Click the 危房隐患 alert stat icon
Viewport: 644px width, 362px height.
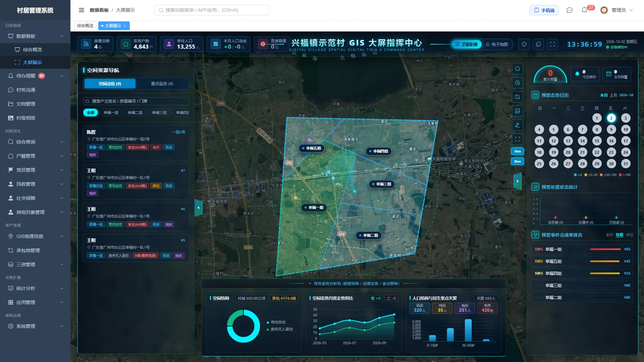pos(263,44)
